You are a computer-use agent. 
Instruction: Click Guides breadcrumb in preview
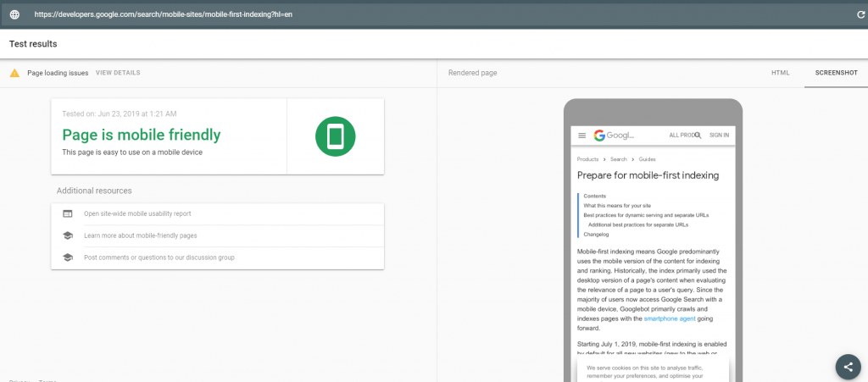click(x=647, y=159)
